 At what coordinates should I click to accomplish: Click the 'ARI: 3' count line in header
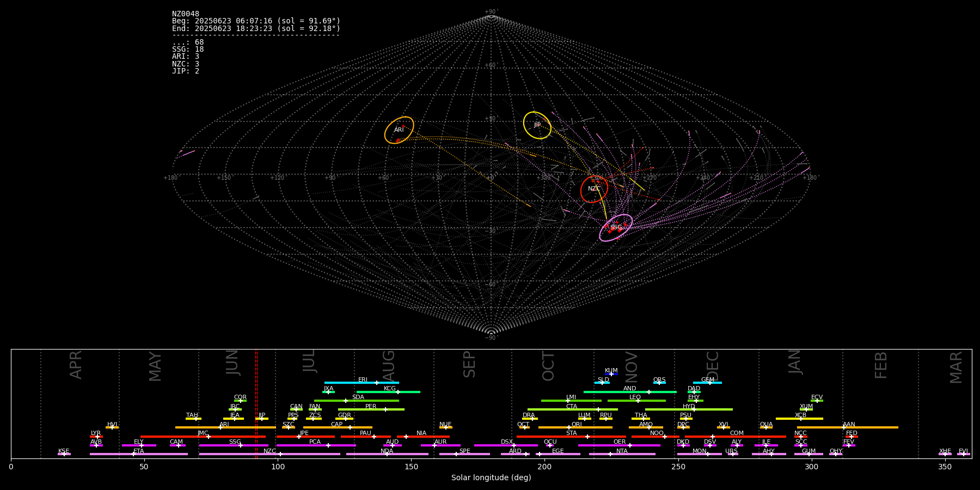186,57
